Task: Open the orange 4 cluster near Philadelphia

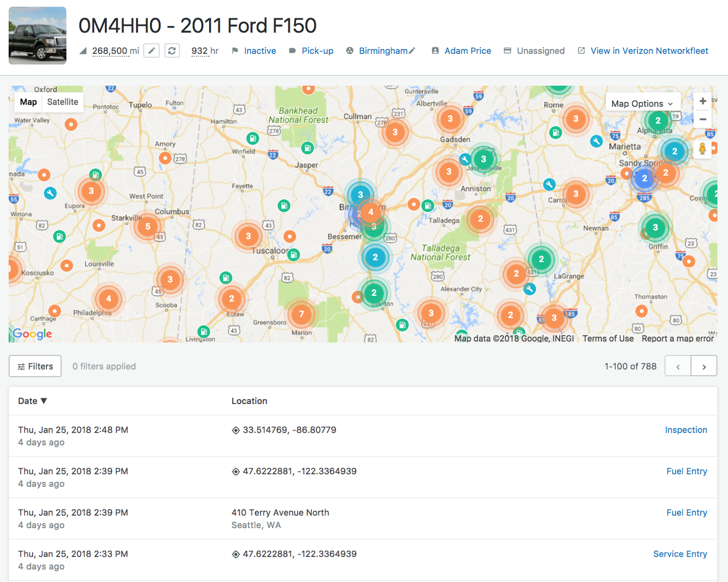Action: pyautogui.click(x=108, y=299)
